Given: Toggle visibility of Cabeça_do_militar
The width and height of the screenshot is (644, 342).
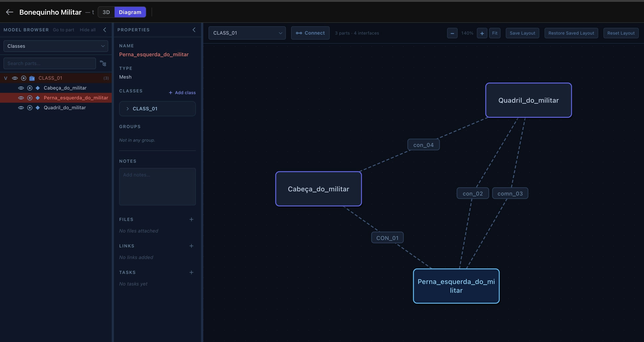Looking at the screenshot, I should 21,88.
